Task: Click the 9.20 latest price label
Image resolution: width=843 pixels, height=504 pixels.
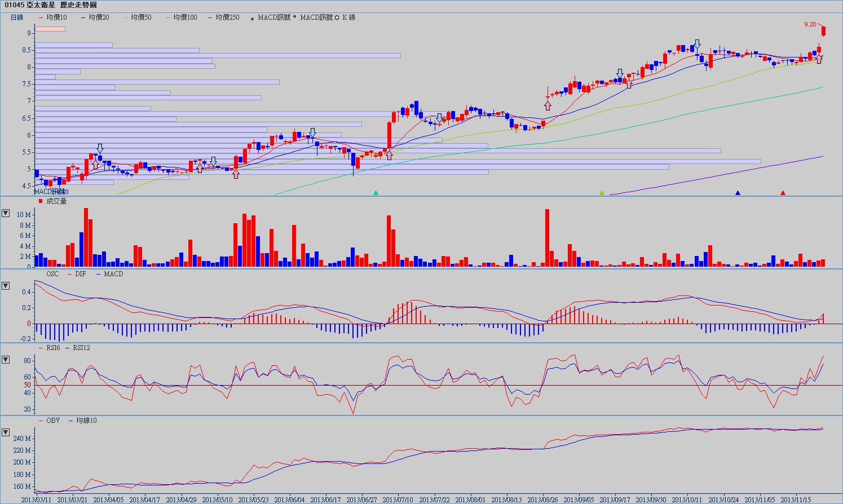Action: point(810,24)
